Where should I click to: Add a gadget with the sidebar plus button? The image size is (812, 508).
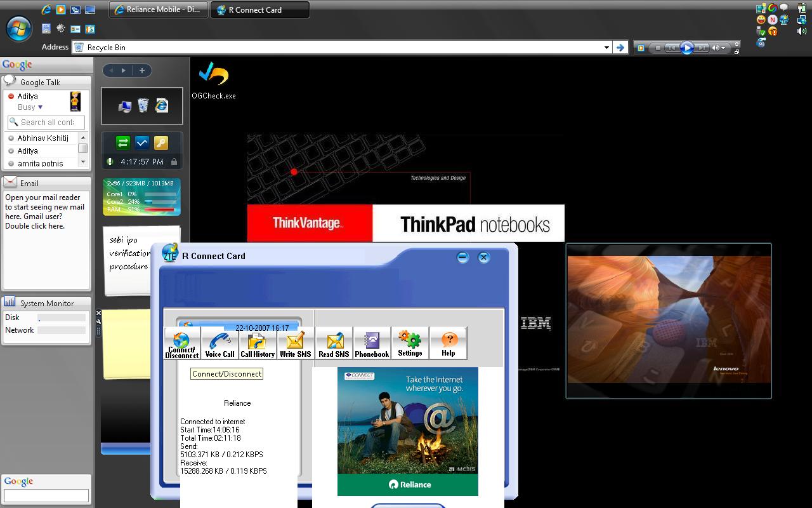pyautogui.click(x=142, y=70)
